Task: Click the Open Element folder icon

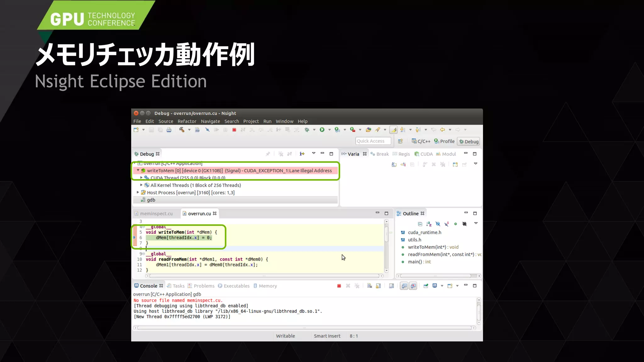Action: (369, 130)
